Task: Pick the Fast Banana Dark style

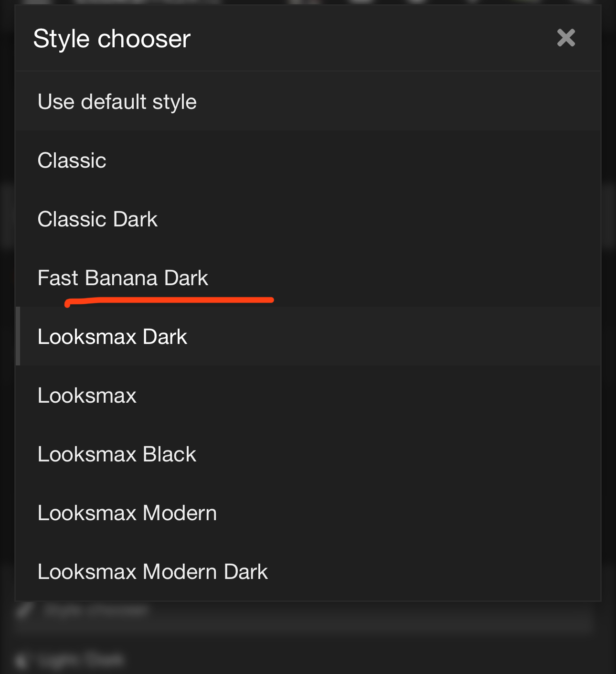Action: tap(123, 278)
